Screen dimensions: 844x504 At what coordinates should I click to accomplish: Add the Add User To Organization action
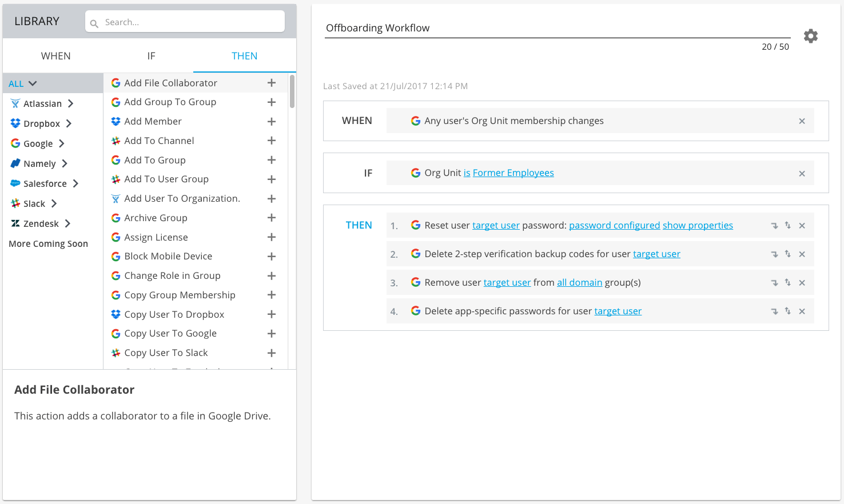pyautogui.click(x=272, y=199)
